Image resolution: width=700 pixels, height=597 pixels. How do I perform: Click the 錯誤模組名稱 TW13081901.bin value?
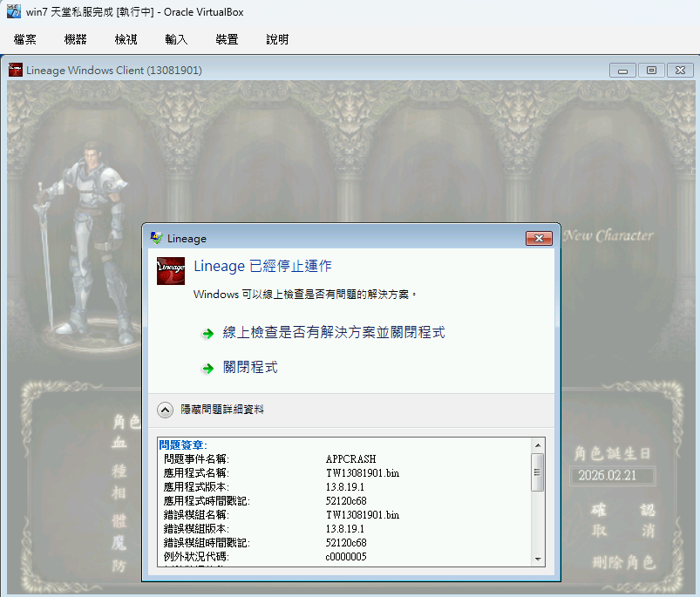(x=363, y=515)
